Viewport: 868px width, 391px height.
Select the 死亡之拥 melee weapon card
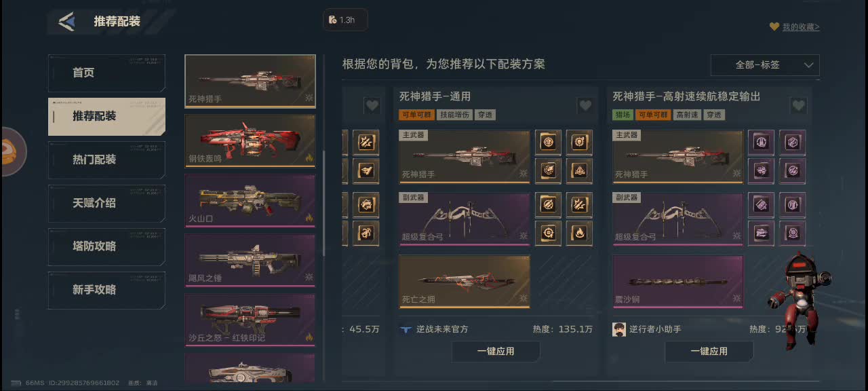pos(465,281)
